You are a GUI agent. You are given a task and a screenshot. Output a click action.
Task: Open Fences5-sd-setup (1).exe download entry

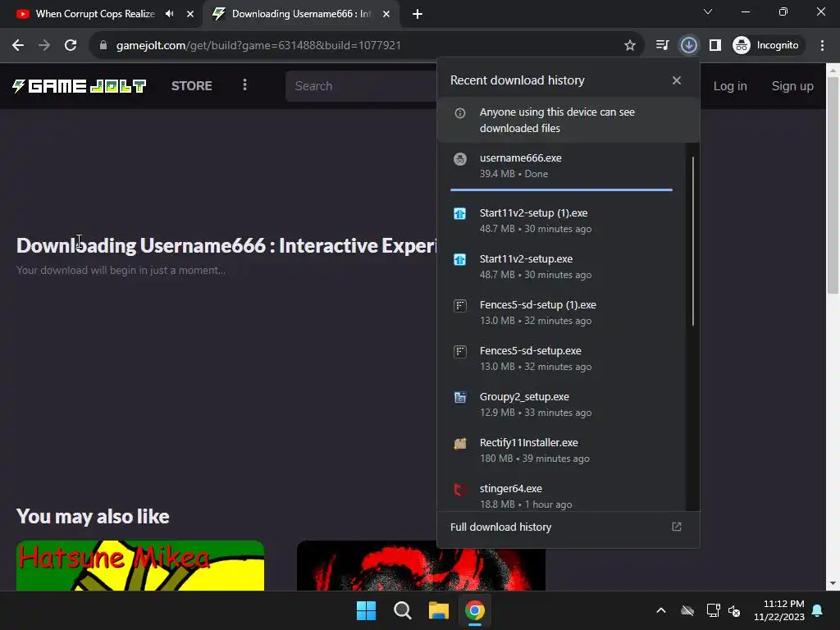(x=561, y=313)
